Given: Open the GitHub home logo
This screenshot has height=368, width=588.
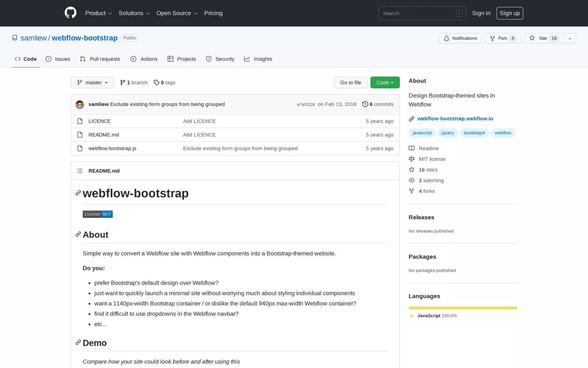Looking at the screenshot, I should (71, 13).
